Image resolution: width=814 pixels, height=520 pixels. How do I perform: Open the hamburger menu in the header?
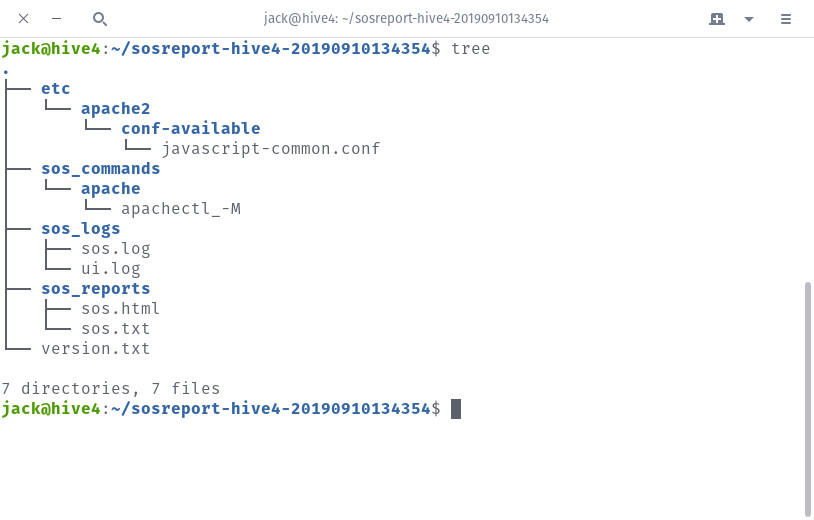click(785, 19)
